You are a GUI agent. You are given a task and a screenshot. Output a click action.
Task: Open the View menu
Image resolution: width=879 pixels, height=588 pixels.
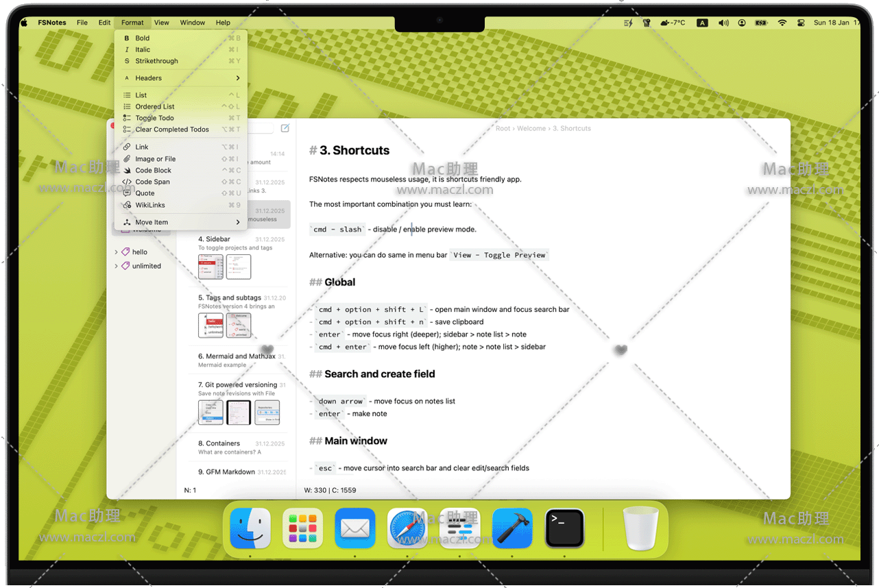coord(162,23)
